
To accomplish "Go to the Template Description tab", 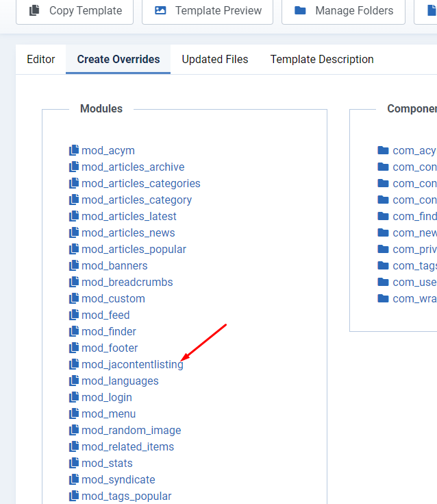I will (322, 59).
